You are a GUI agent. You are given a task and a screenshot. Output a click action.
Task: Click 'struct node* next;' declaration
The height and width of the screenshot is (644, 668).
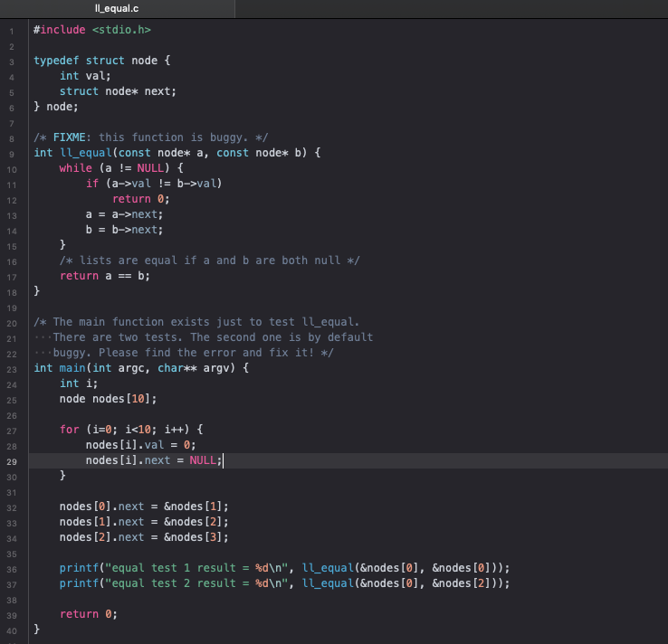pos(118,91)
